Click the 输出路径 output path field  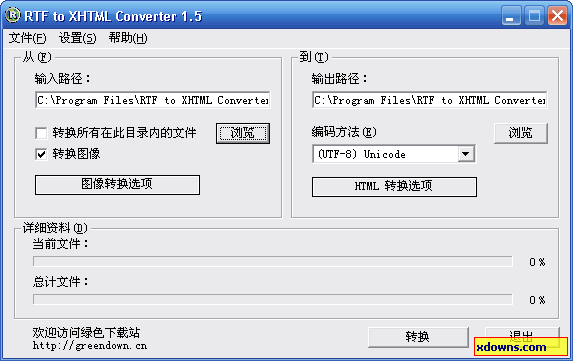(x=430, y=100)
